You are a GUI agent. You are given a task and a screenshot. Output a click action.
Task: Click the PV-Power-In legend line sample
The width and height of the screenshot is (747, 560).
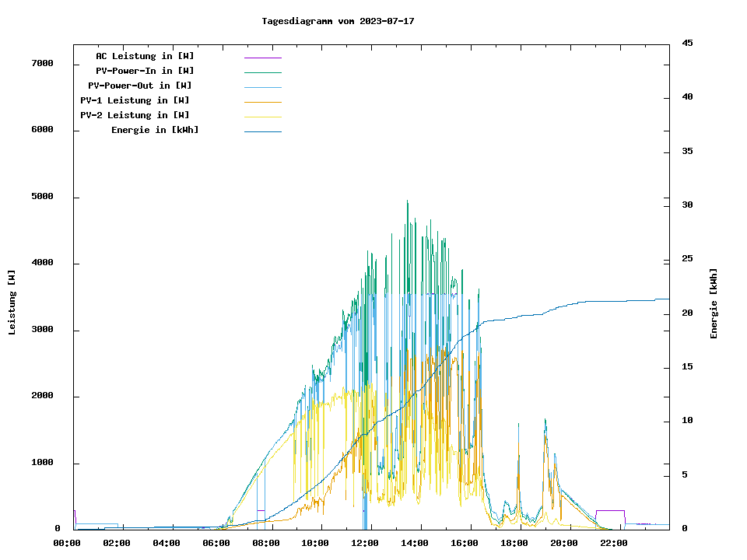coord(262,72)
